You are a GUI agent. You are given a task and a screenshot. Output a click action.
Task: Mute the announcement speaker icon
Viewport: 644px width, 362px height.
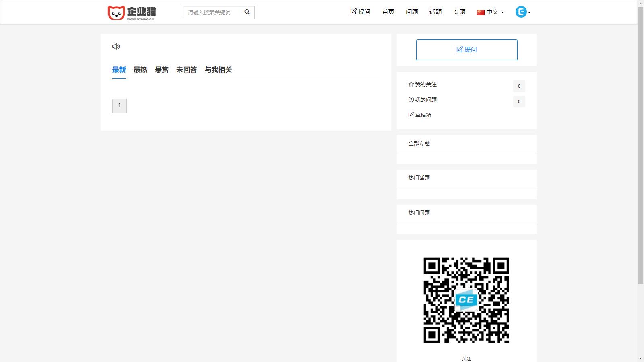116,47
